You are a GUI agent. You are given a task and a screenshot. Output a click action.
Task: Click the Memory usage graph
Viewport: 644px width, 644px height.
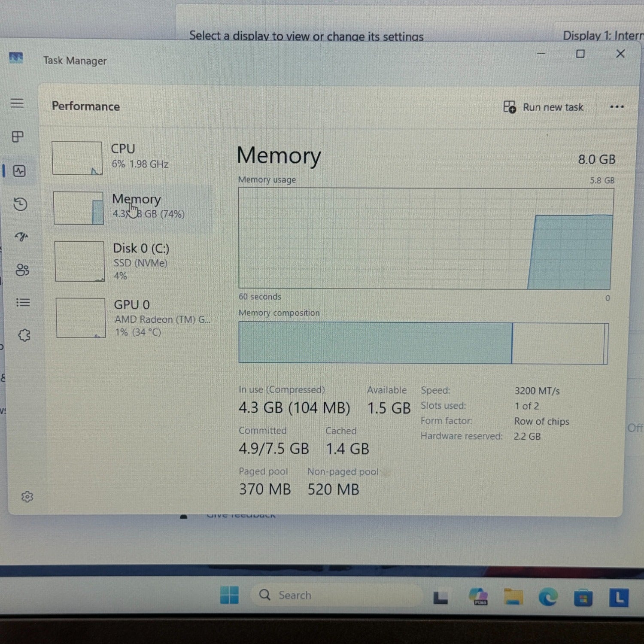[425, 238]
